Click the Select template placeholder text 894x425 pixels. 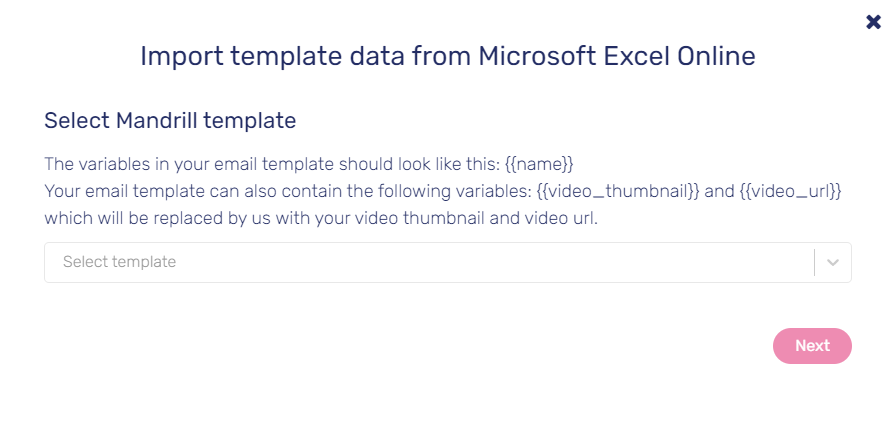point(119,262)
